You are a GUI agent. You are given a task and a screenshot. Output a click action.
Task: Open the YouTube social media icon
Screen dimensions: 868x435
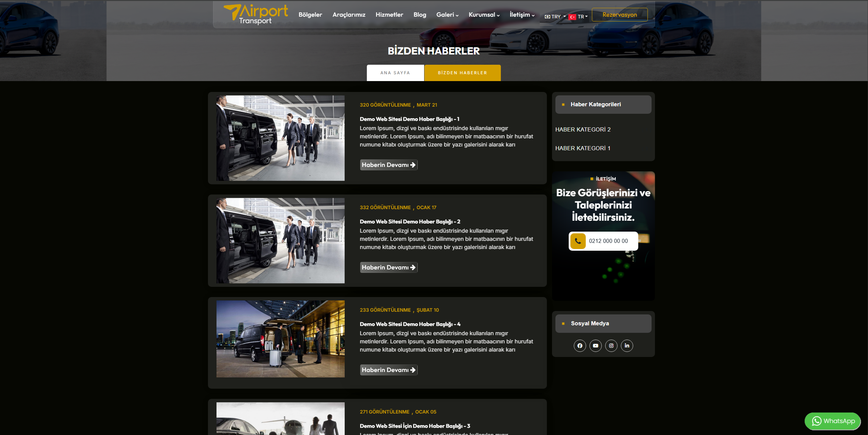click(x=595, y=345)
